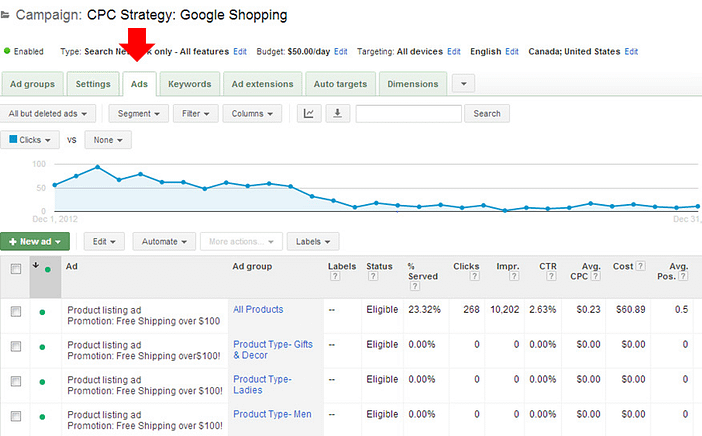This screenshot has width=702, height=436.
Task: Check the Product Type- Ladies row checkbox
Action: (16, 381)
